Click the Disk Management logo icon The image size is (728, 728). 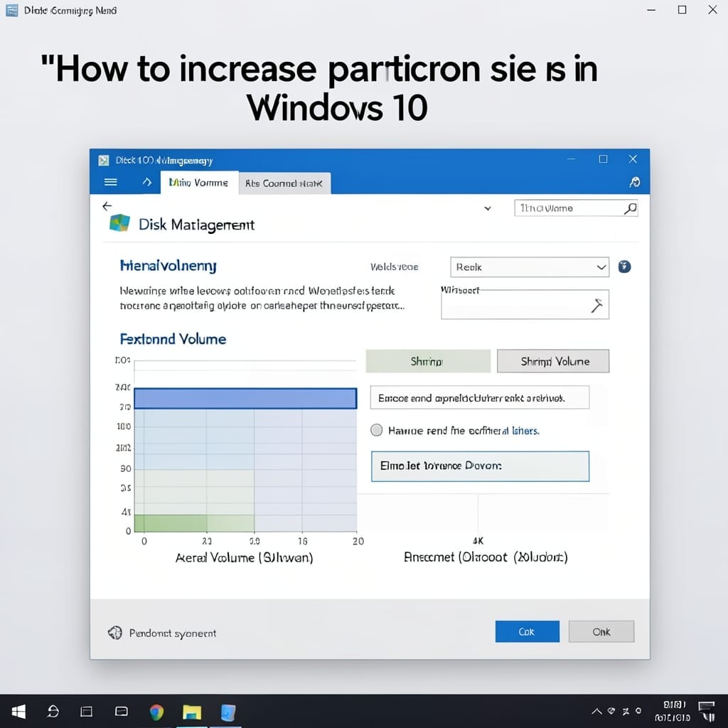pos(119,223)
